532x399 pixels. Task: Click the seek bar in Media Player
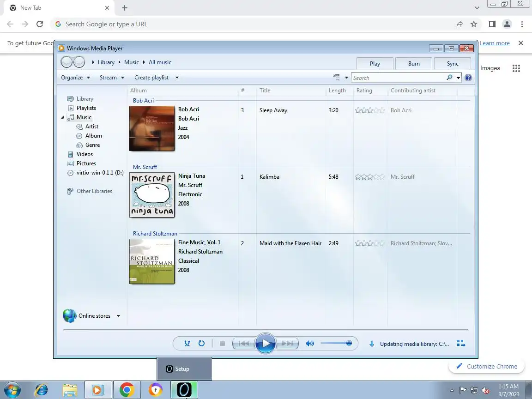point(266,330)
